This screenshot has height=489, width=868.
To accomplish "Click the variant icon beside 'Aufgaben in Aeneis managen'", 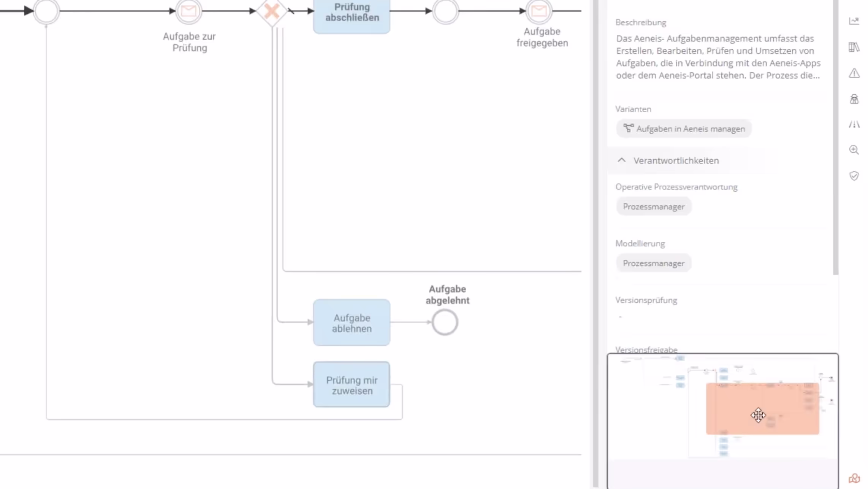I will pyautogui.click(x=628, y=129).
